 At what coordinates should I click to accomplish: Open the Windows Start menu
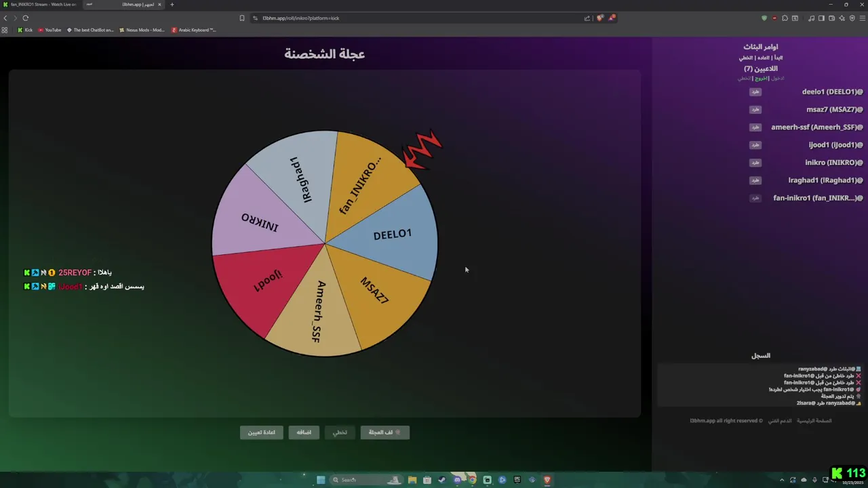pyautogui.click(x=321, y=480)
